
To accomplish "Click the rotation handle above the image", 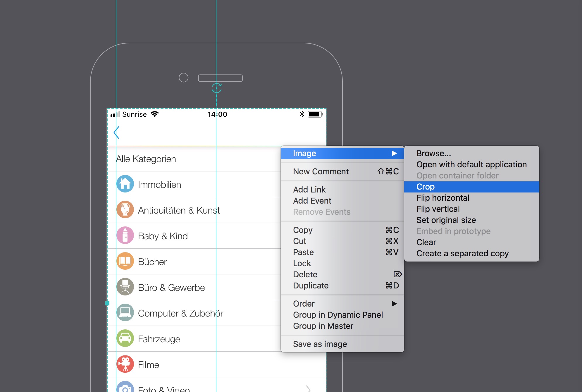I will click(x=217, y=88).
